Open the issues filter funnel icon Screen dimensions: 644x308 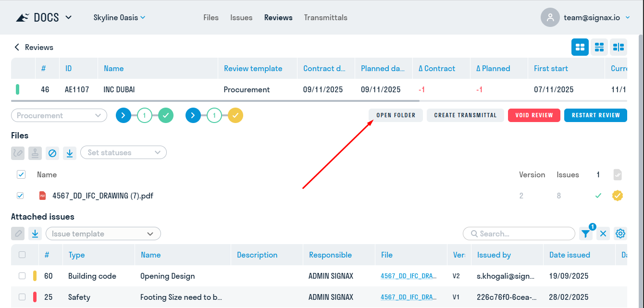(586, 234)
